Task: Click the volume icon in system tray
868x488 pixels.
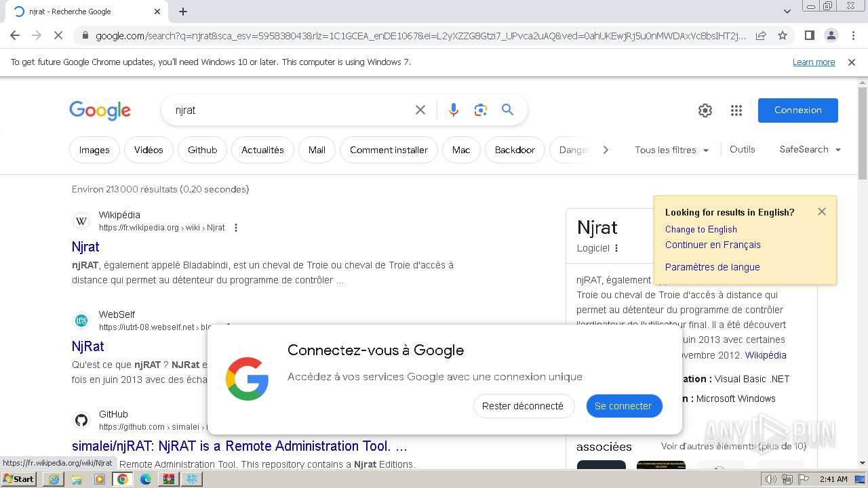Action: point(770,479)
